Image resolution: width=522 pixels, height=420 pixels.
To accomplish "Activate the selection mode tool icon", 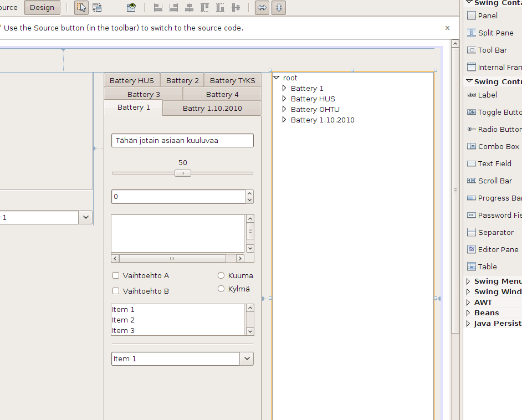I will click(81, 7).
